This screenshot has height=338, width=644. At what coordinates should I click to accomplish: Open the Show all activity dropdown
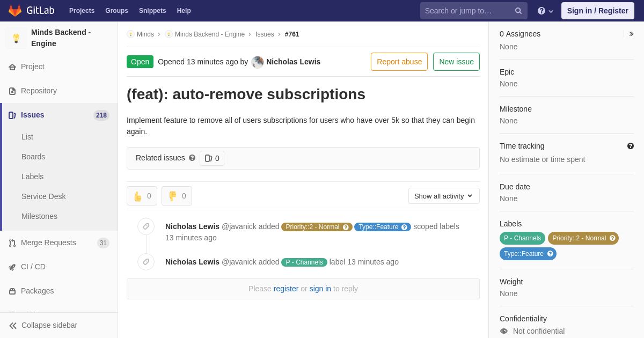point(444,196)
